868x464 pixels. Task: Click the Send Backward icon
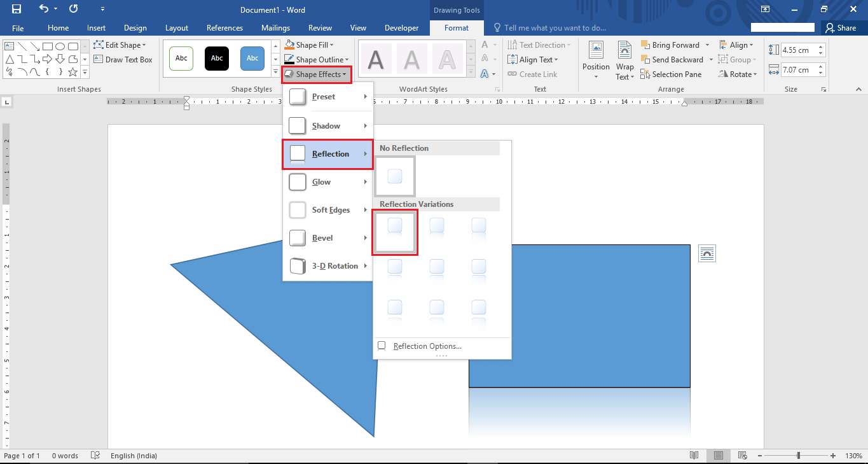(672, 59)
